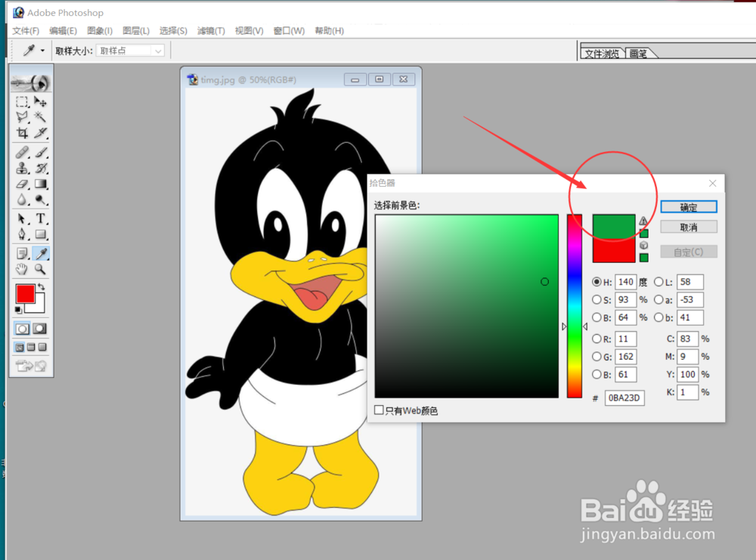
Task: Open the 窗口(W) menu
Action: pyautogui.click(x=289, y=31)
